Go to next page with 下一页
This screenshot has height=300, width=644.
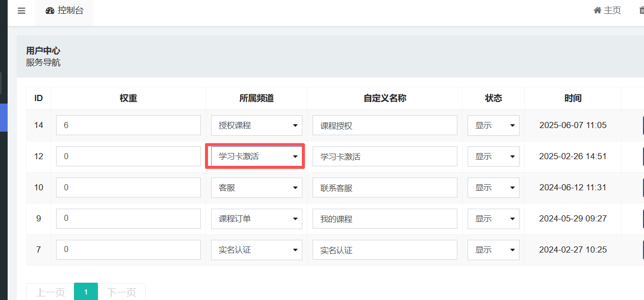click(121, 292)
